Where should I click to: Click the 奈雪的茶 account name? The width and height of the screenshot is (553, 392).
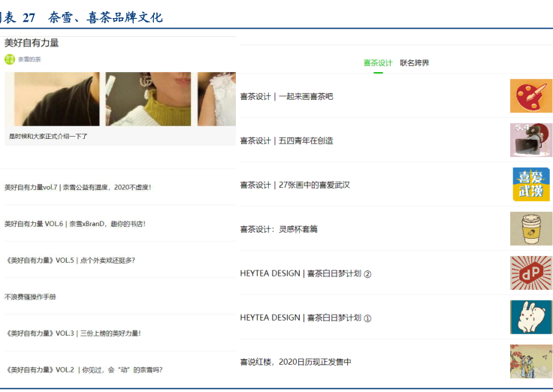click(x=29, y=59)
